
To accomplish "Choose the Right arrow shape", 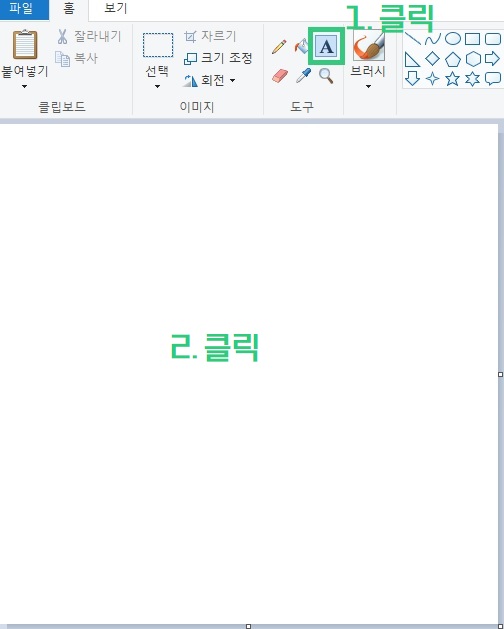I will 492,59.
